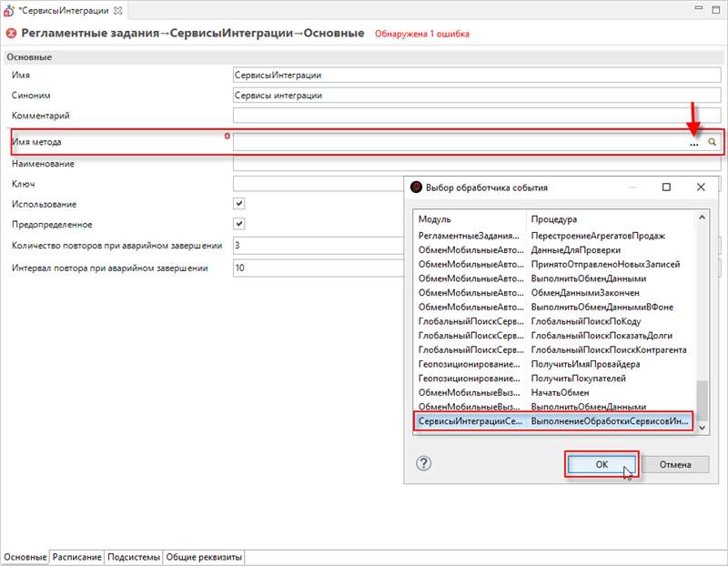Image resolution: width=728 pixels, height=566 pixels.
Task: Click the magnifier icon in Имя метода field
Action: [713, 142]
